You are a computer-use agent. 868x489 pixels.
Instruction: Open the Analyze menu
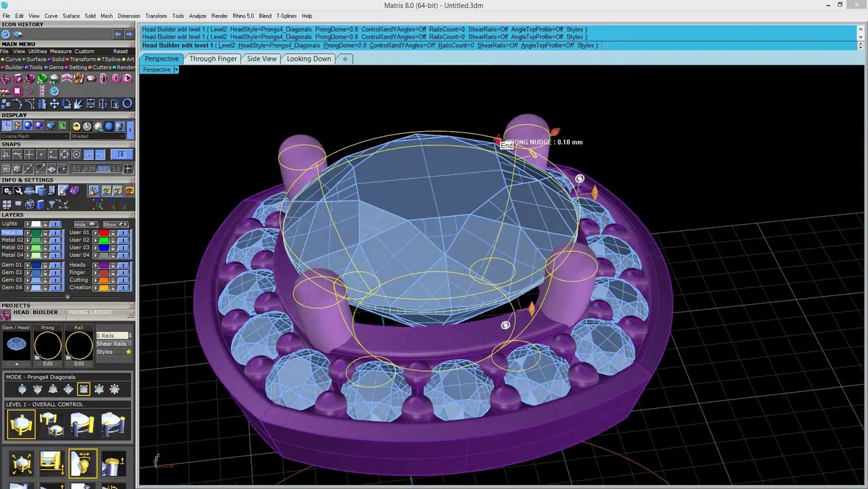pyautogui.click(x=197, y=16)
